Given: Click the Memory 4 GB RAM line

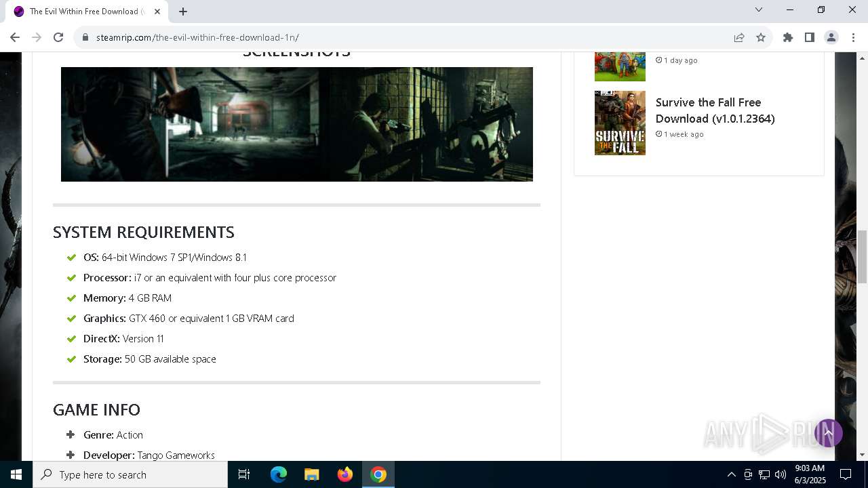Looking at the screenshot, I should 127,298.
